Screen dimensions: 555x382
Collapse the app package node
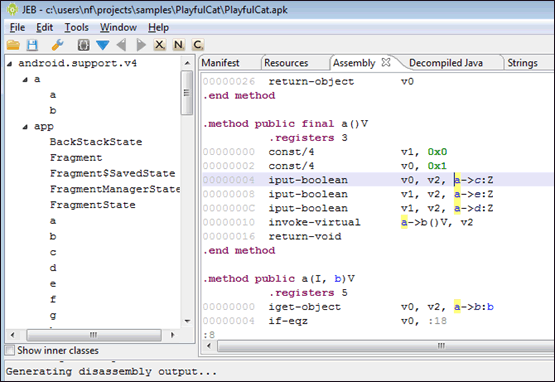tap(25, 127)
